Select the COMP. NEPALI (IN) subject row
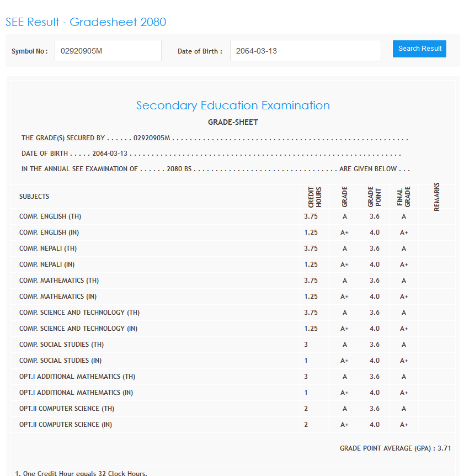The image size is (464, 476). 47,265
